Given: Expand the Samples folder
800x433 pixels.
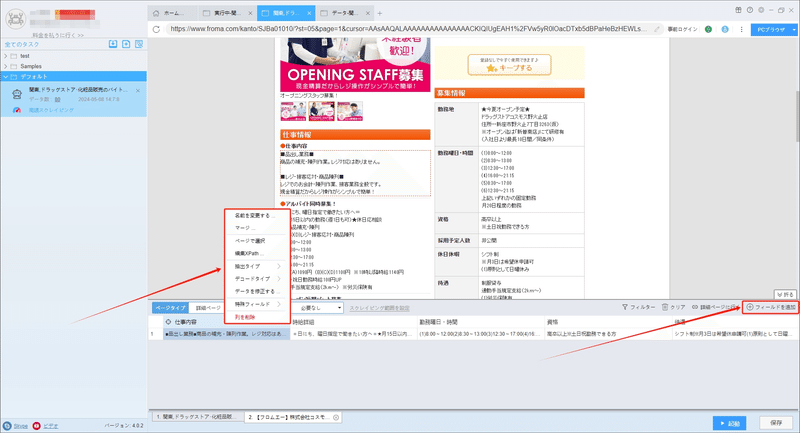Looking at the screenshot, I should 6,66.
